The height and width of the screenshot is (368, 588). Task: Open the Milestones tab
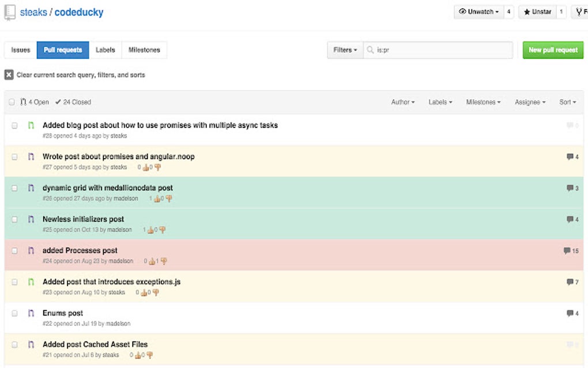[x=144, y=50]
